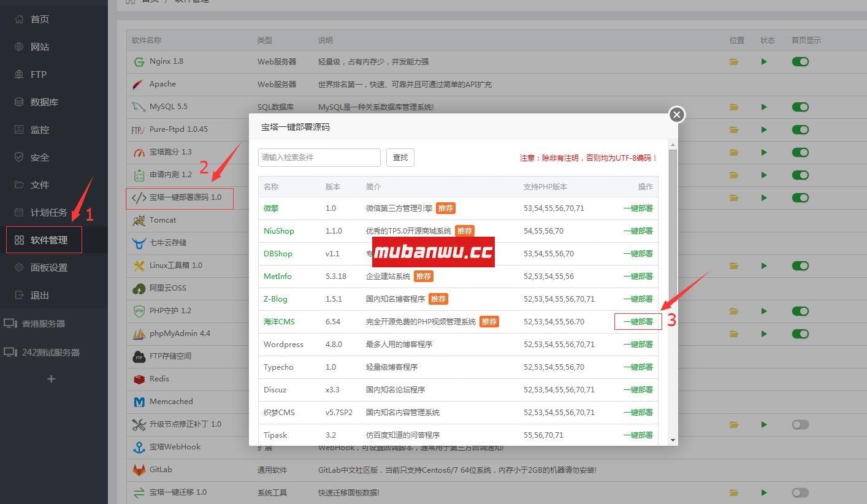Deploy 织梦CMS with 一键部署

point(638,413)
